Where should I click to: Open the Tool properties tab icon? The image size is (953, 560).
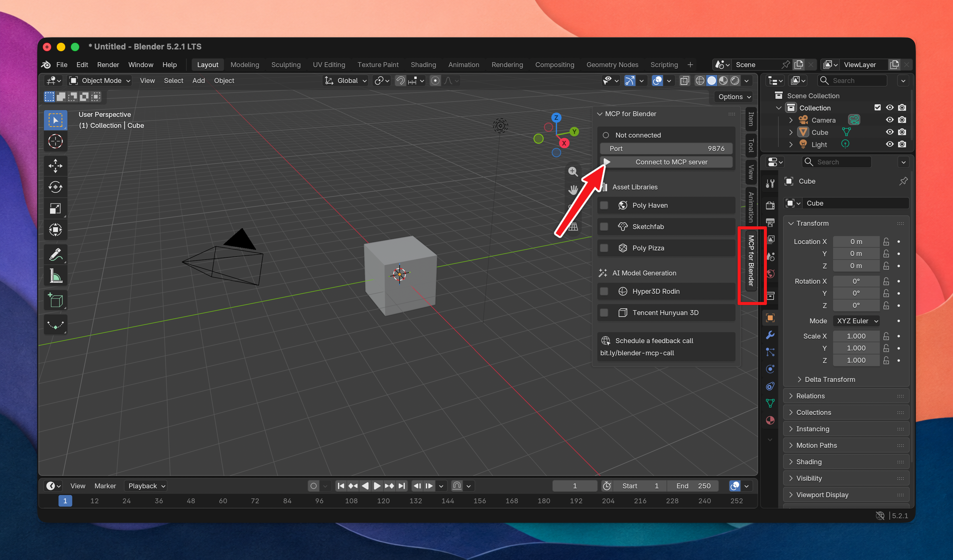pos(770,184)
